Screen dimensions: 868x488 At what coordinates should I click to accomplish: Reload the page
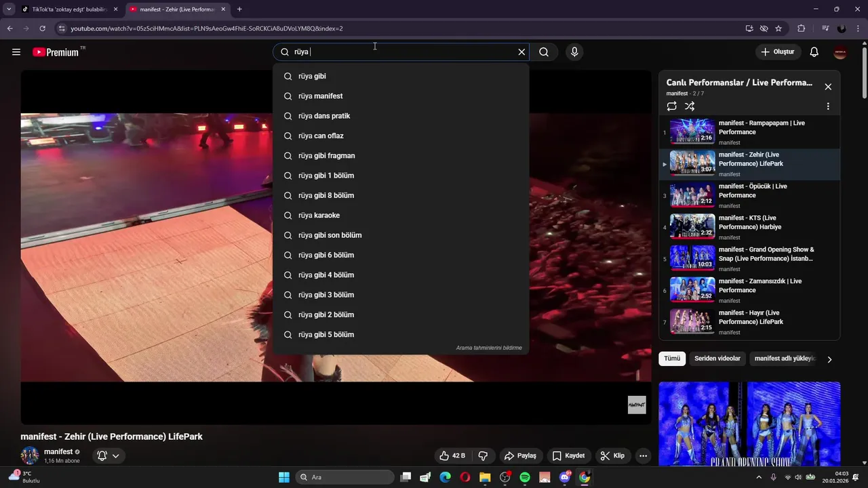tap(42, 28)
